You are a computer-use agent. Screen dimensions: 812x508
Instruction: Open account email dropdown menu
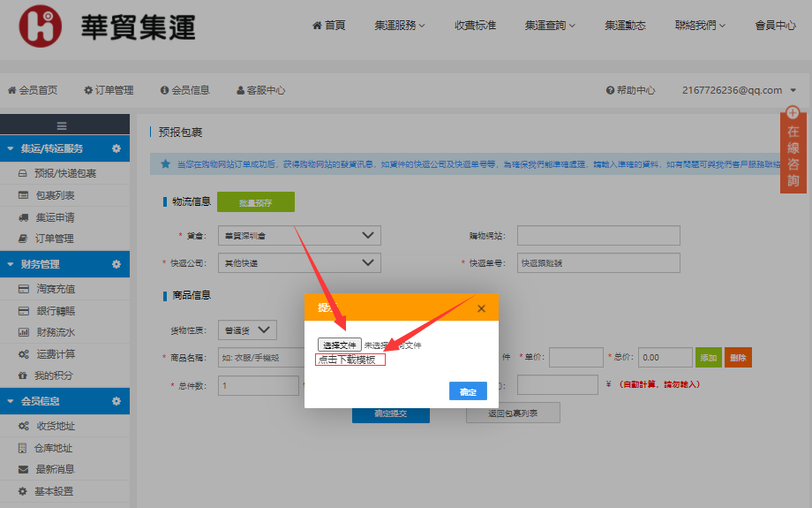point(739,90)
